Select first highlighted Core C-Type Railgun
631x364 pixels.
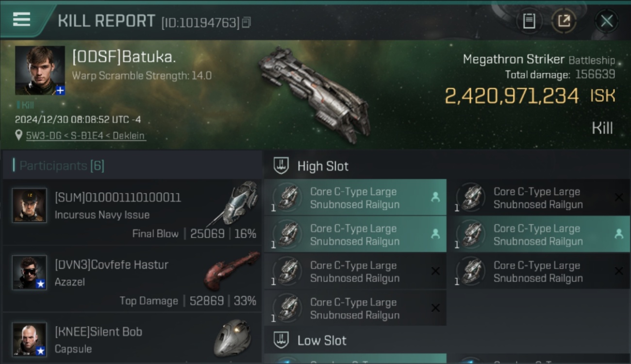click(x=355, y=198)
